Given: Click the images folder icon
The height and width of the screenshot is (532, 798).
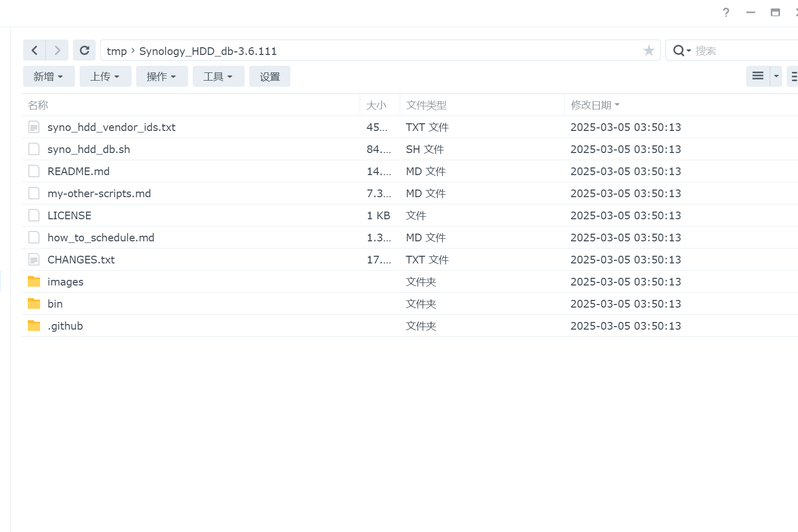Looking at the screenshot, I should coord(34,281).
